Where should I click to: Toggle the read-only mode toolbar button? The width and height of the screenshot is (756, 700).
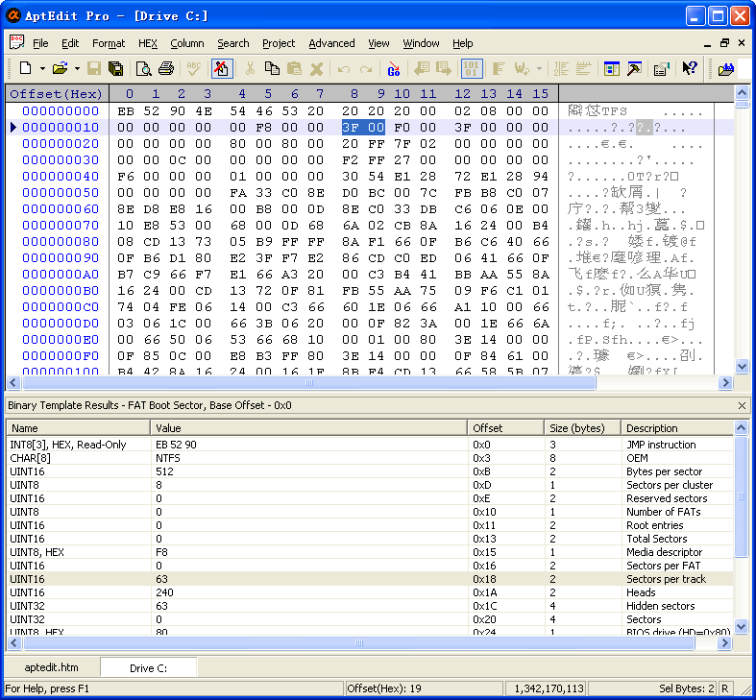pos(221,68)
